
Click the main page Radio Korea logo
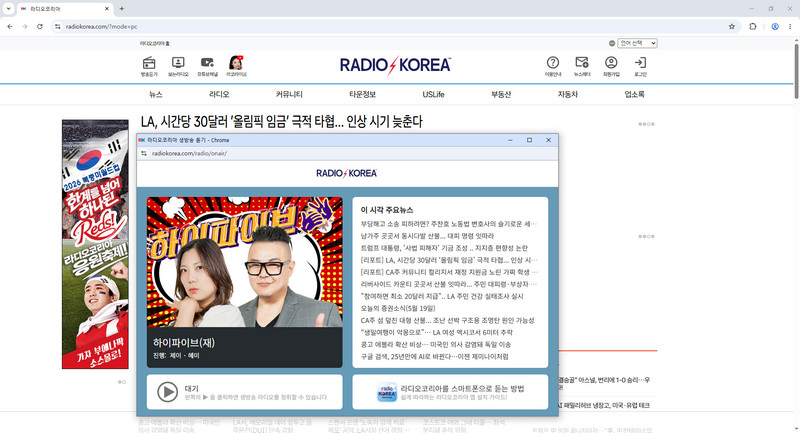coord(395,65)
